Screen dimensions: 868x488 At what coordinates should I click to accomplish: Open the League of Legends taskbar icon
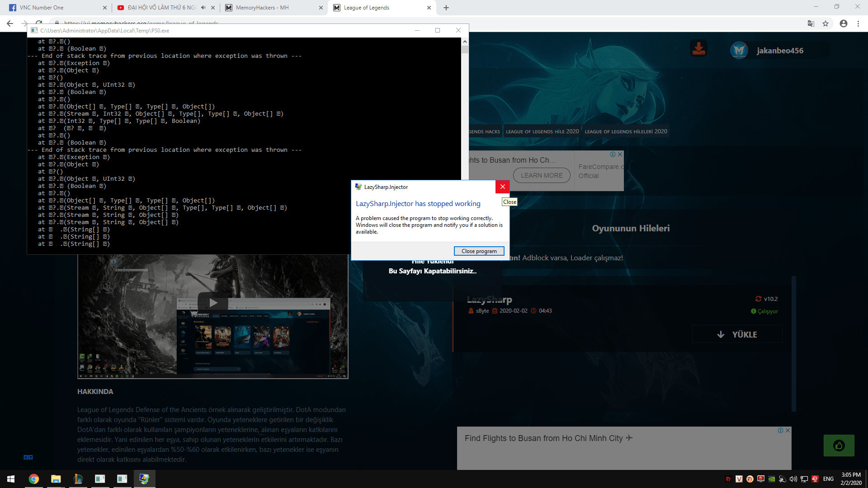[x=78, y=479]
